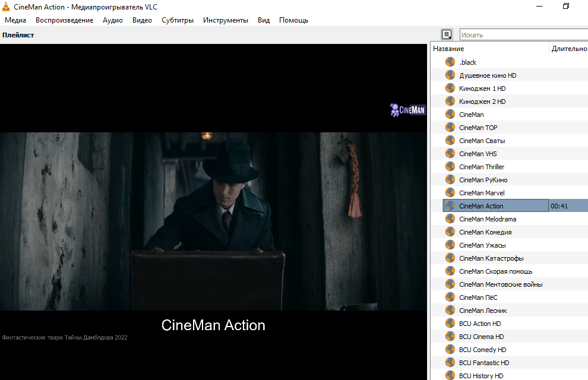Click the playlist view mode icon
Image resolution: width=588 pixels, height=380 pixels.
pyautogui.click(x=447, y=35)
